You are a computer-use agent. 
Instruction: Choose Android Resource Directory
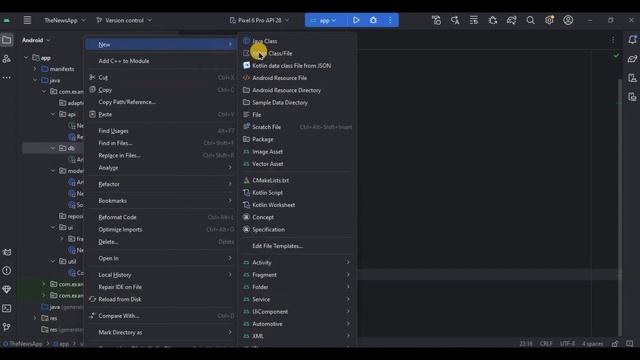pos(297,90)
